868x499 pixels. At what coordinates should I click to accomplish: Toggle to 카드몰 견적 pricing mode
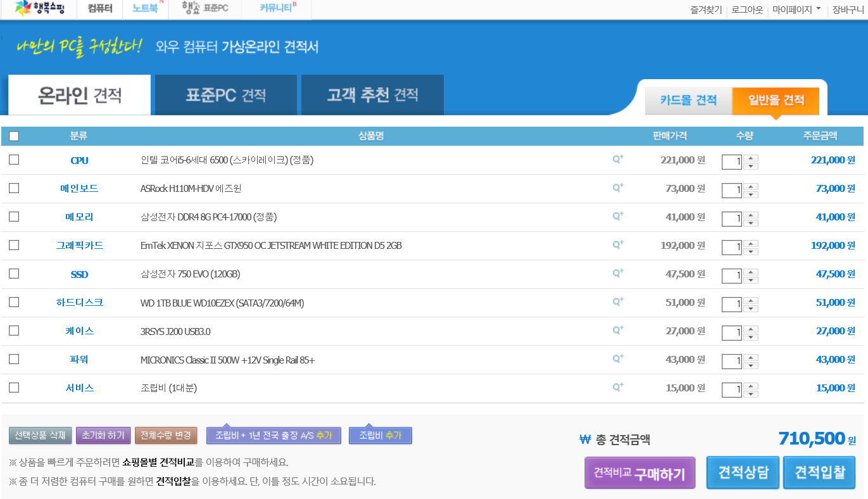688,100
